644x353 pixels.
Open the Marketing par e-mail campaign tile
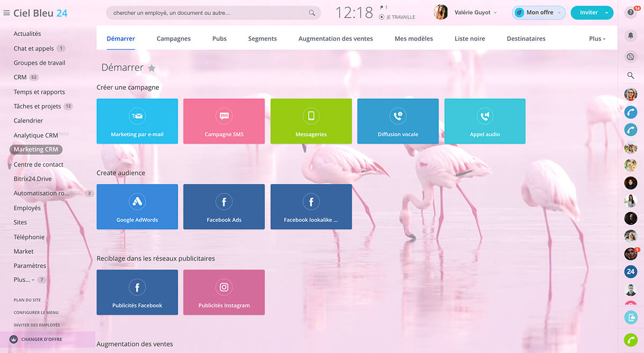(x=137, y=121)
